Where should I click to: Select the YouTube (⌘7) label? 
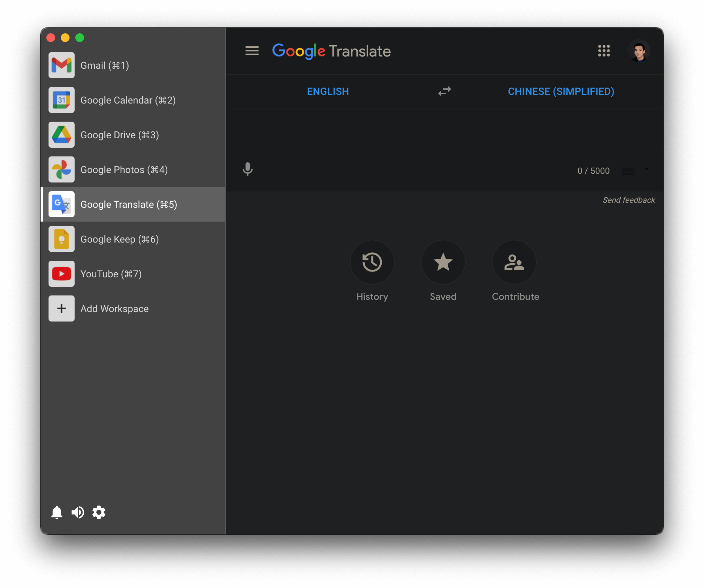[111, 274]
